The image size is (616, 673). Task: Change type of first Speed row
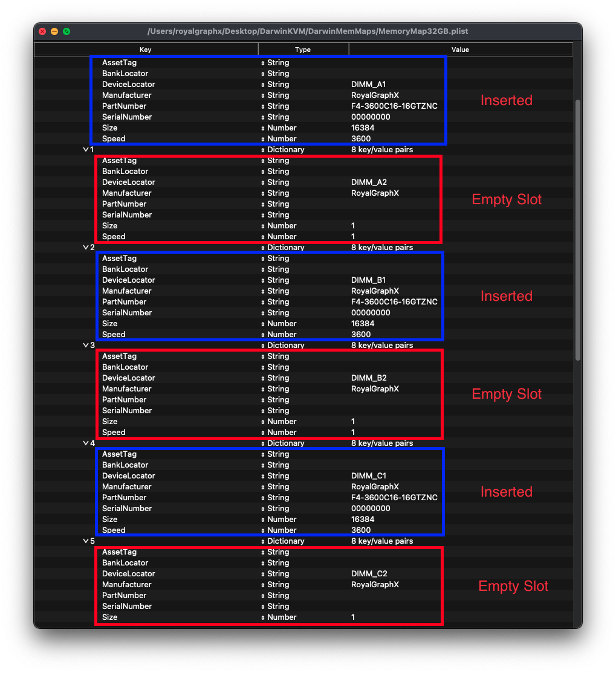coord(263,138)
